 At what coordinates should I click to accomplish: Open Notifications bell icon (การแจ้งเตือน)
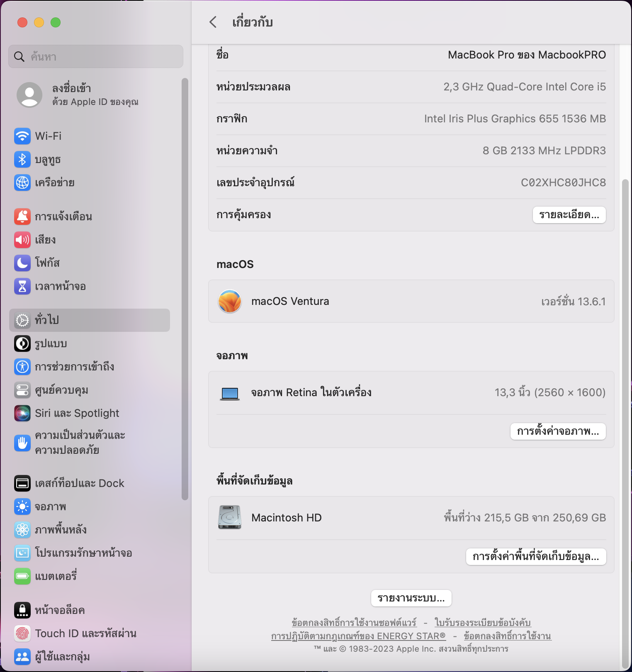tap(22, 217)
